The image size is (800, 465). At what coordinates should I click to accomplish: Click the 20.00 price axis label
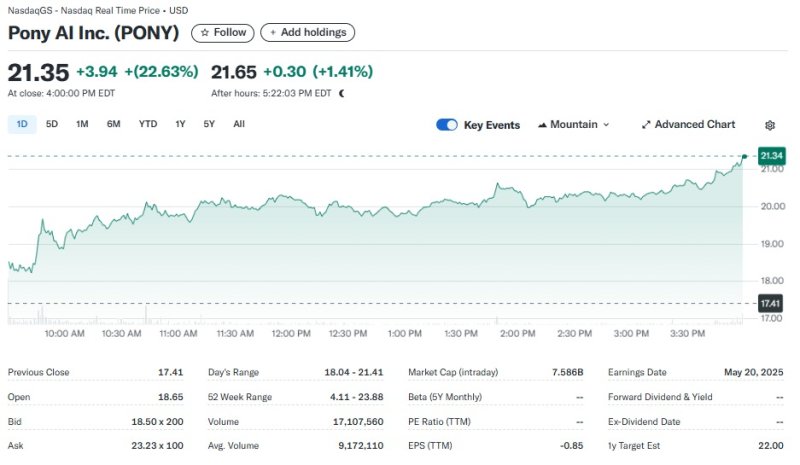772,206
